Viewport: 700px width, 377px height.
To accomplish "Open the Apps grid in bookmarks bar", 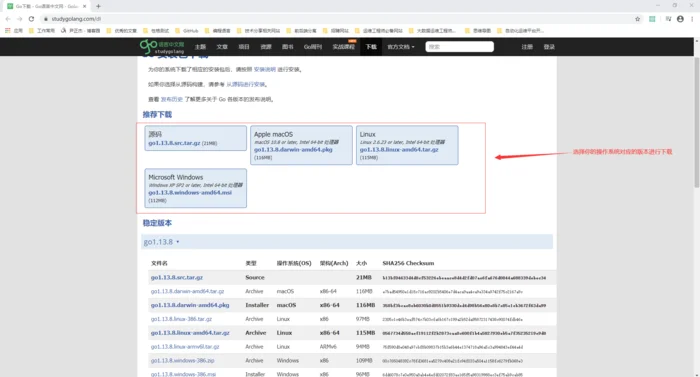I will coord(14,31).
